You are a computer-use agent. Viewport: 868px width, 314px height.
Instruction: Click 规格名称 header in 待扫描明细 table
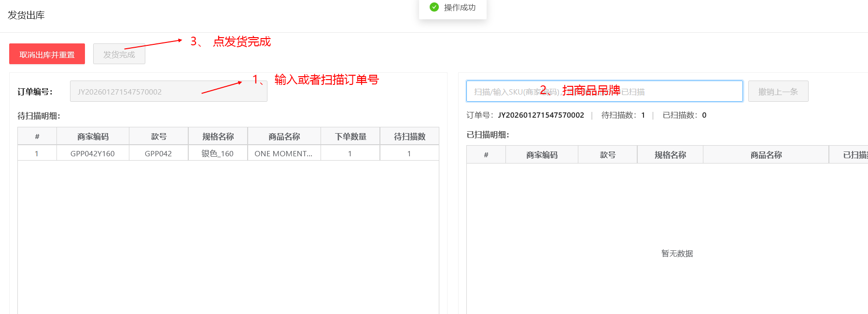pos(218,137)
